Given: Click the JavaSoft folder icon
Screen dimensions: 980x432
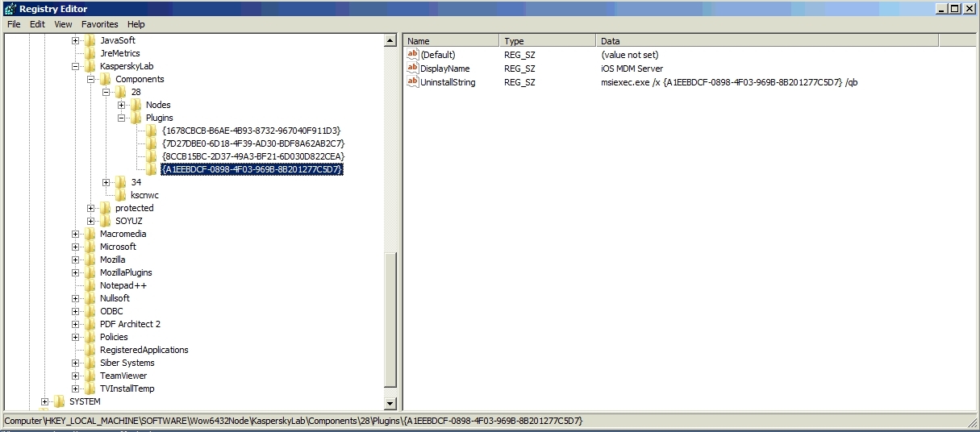Looking at the screenshot, I should tap(90, 40).
